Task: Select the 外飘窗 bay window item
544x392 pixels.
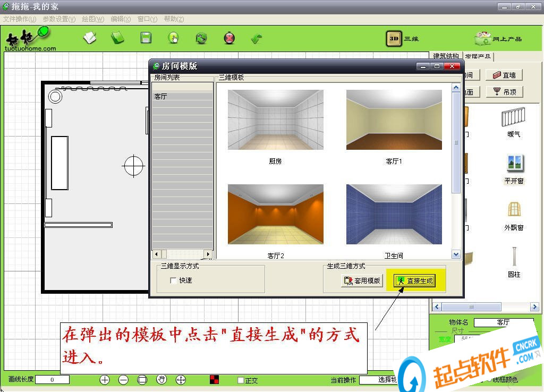Action: (x=514, y=216)
